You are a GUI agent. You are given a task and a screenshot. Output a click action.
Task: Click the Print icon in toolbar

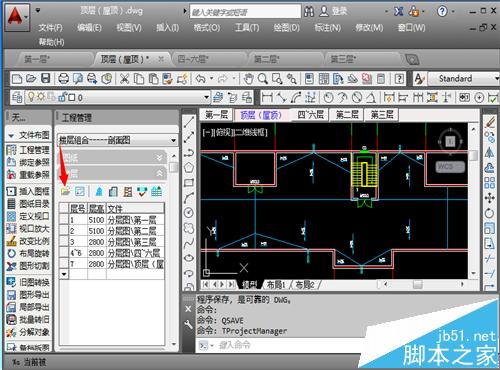click(63, 79)
